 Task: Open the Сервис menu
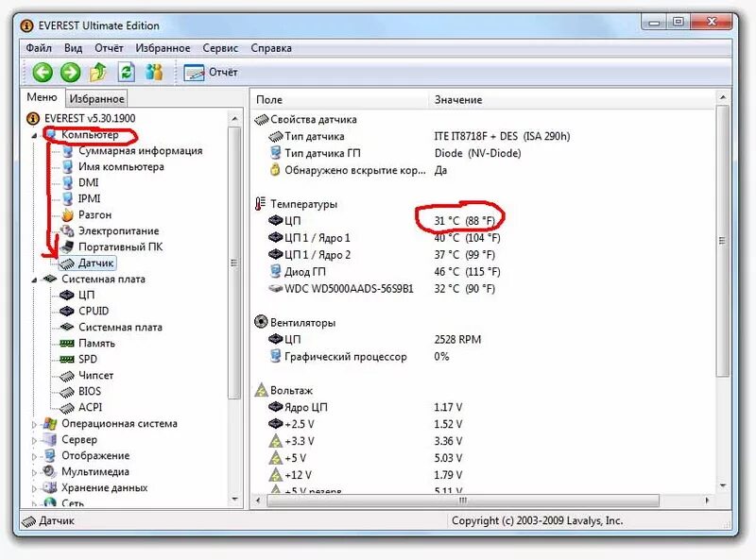click(220, 48)
